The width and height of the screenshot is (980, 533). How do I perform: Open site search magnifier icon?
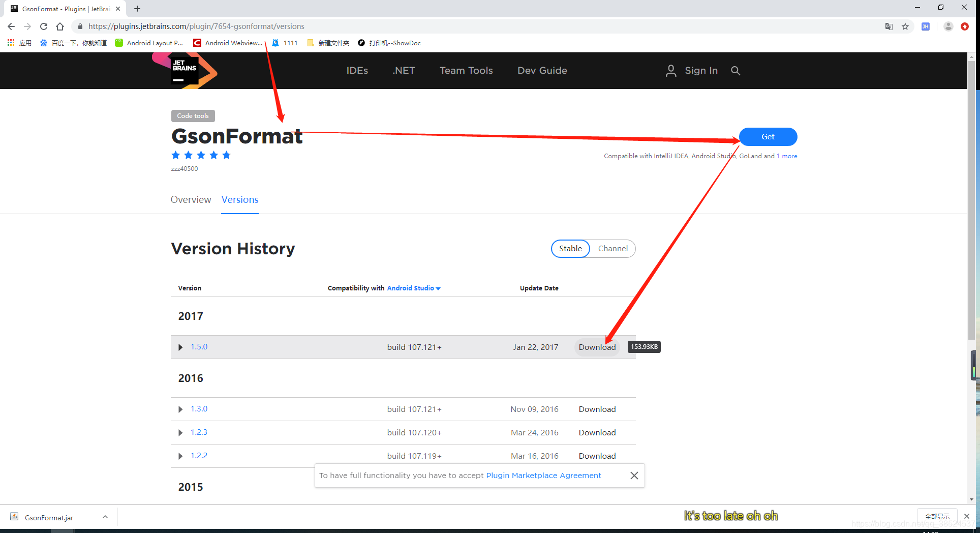pyautogui.click(x=736, y=71)
